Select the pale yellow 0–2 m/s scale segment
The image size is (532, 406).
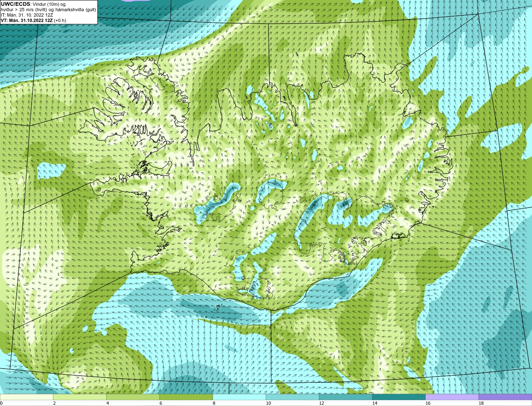pos(27,397)
